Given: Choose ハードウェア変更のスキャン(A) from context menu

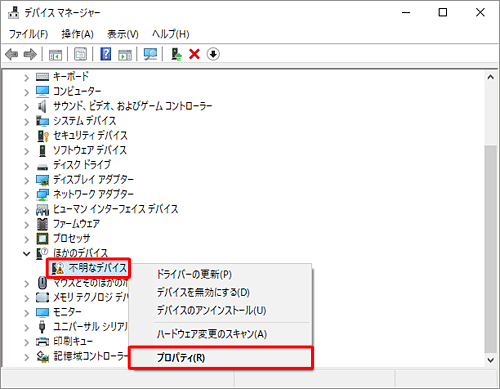Looking at the screenshot, I should [x=220, y=334].
